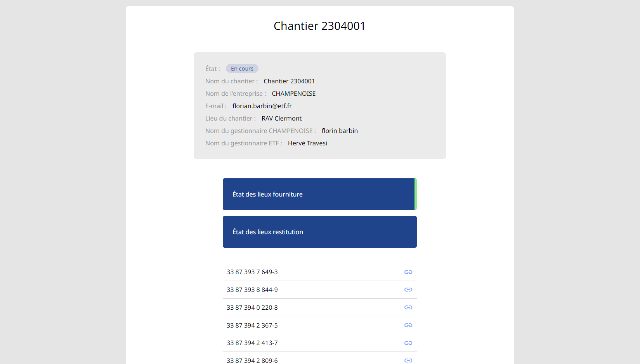Click the link icon for 33 87 394 2 809-6
This screenshot has height=364, width=640.
(x=408, y=360)
